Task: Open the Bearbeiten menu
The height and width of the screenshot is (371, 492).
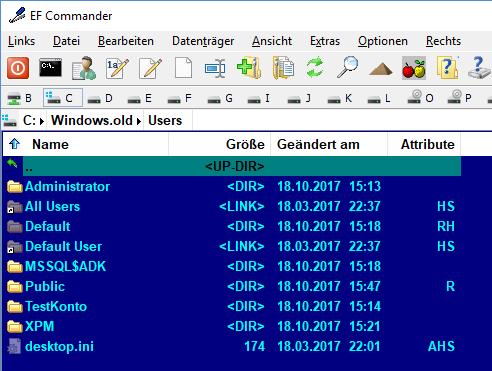Action: (x=126, y=41)
